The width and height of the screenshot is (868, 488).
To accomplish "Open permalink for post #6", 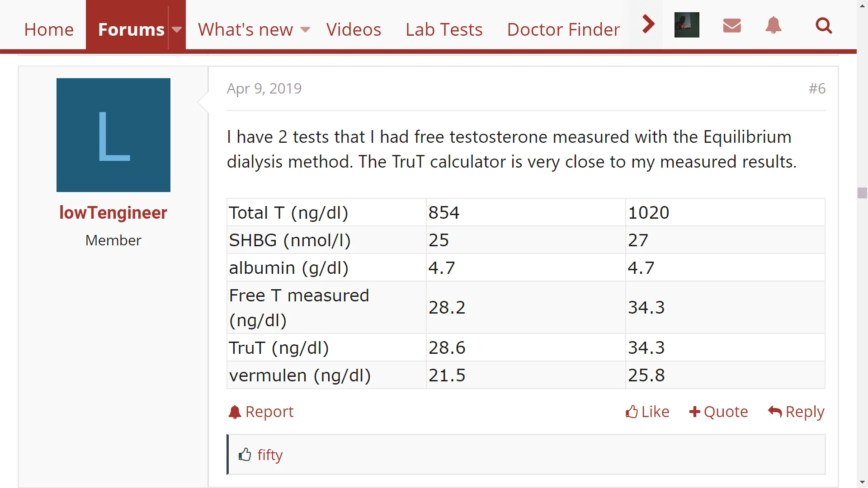I will click(x=817, y=89).
